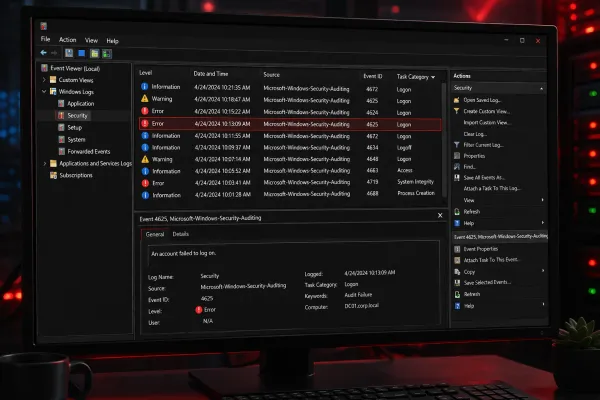Click the blue Back arrow in toolbar
This screenshot has height=400, width=600.
pyautogui.click(x=44, y=53)
